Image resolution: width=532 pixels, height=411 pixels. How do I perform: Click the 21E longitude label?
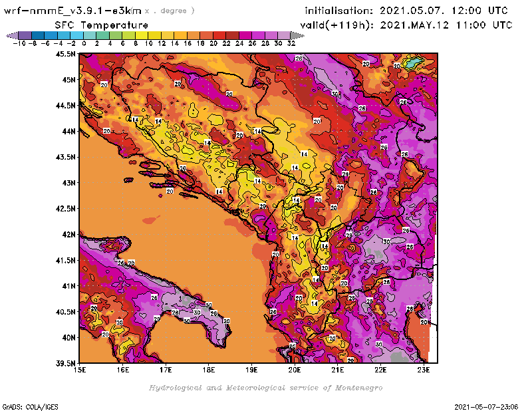(x=338, y=370)
